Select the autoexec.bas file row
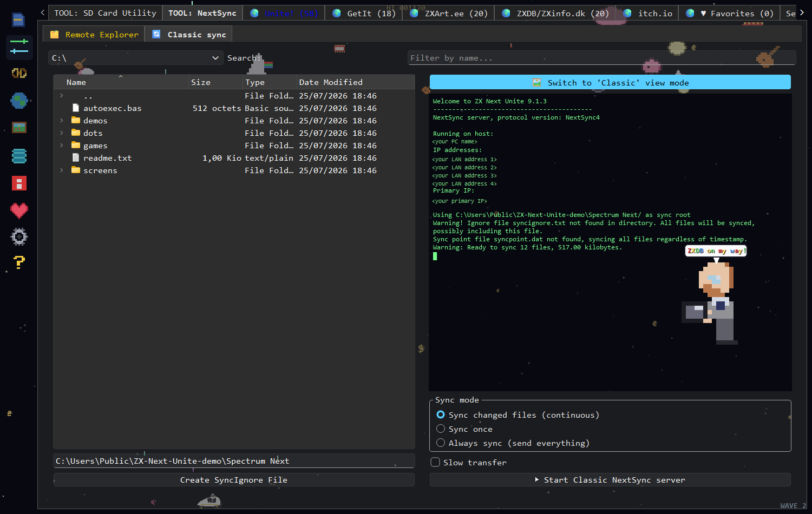Screen dimensions: 812x514 click(x=234, y=108)
